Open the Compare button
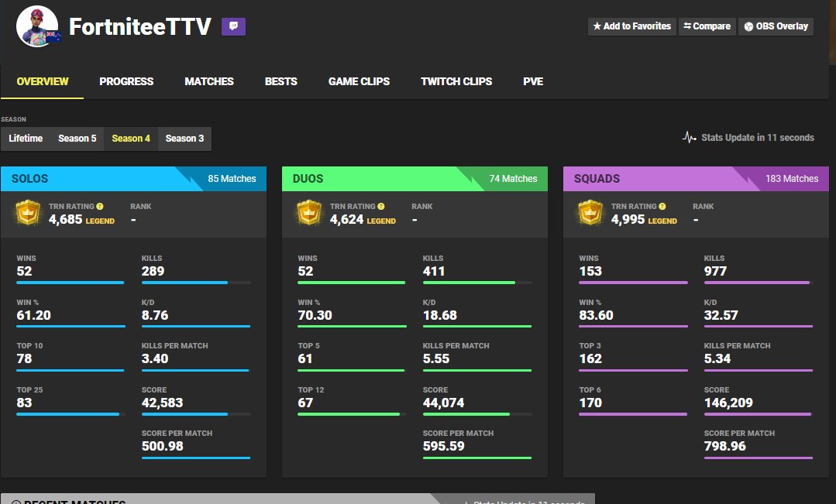The width and height of the screenshot is (836, 504). click(707, 26)
